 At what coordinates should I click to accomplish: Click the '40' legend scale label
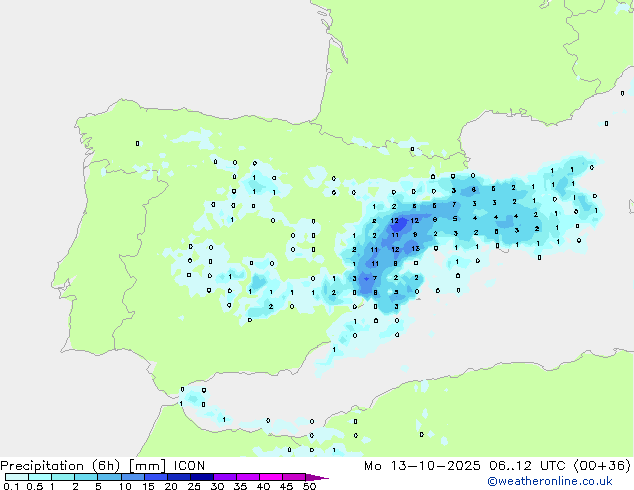coord(263,486)
